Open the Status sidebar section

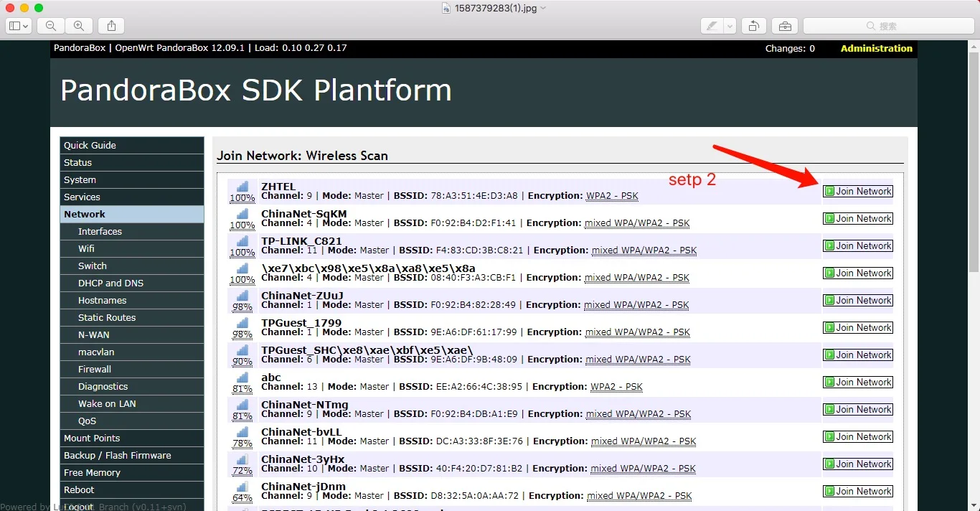[x=132, y=162]
